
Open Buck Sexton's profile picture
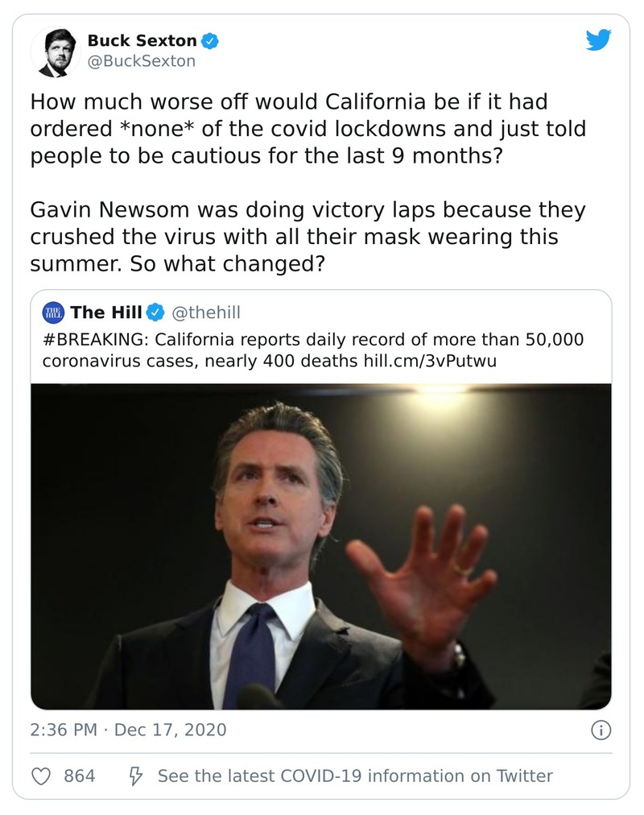tap(56, 53)
